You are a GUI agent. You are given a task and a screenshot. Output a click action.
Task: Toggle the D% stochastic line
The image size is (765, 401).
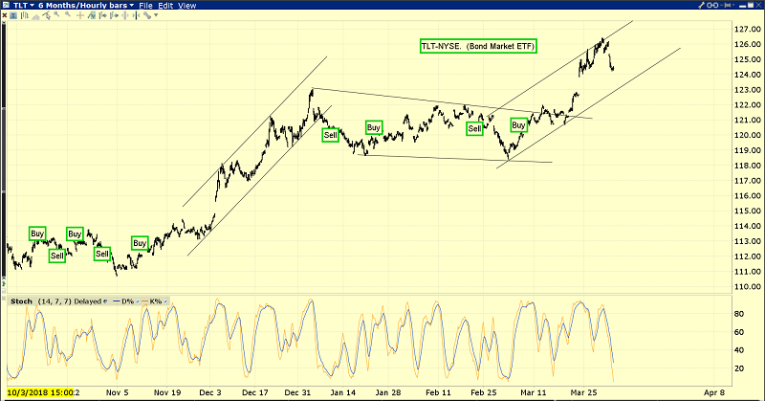tap(126, 301)
